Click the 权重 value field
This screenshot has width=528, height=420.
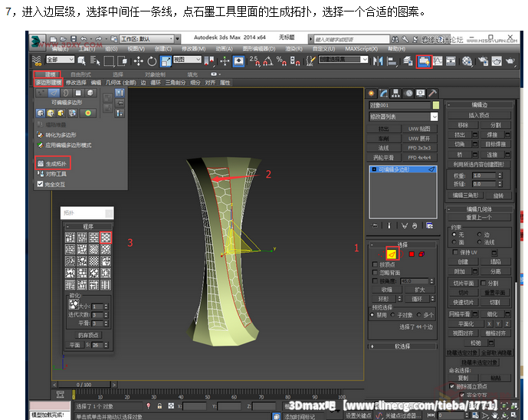[x=484, y=176]
